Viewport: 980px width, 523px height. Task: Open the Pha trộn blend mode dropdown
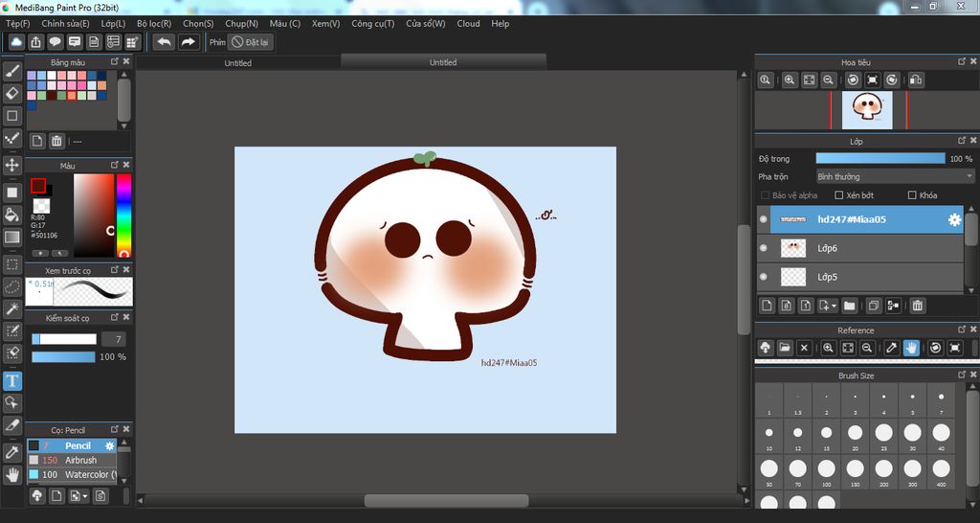(895, 177)
